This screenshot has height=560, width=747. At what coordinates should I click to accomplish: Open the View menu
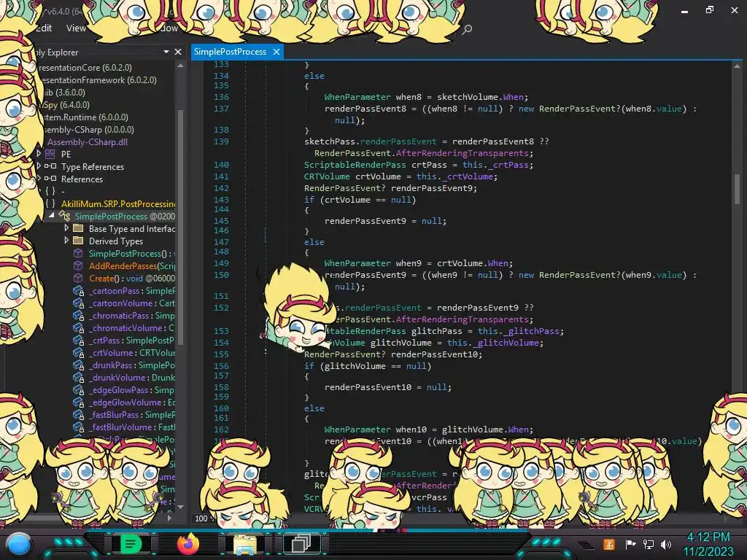[76, 28]
